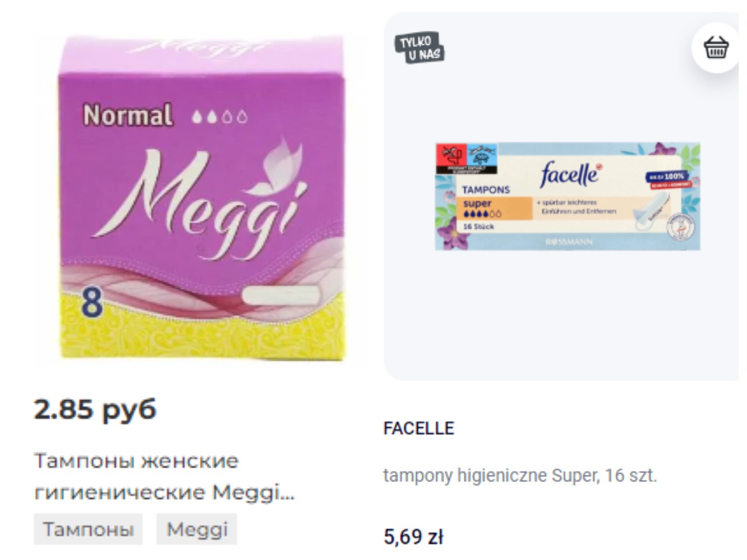Open 'tampony higieniczne Super, 16 szt.' product
This screenshot has width=747, height=560.
pyautogui.click(x=520, y=475)
